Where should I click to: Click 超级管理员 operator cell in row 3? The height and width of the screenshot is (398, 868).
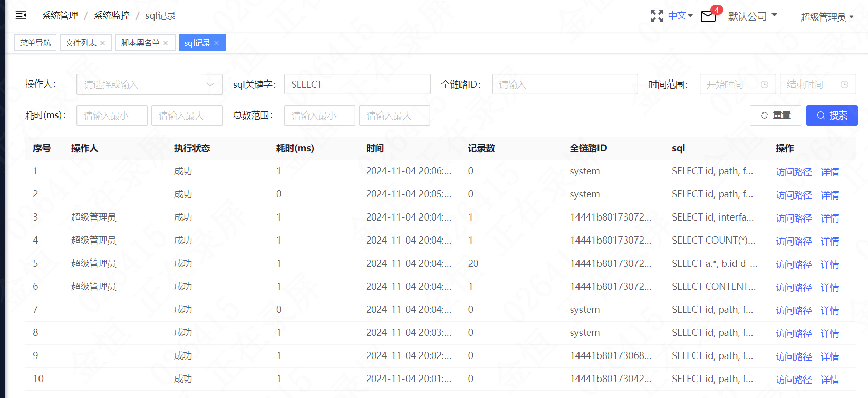(93, 217)
